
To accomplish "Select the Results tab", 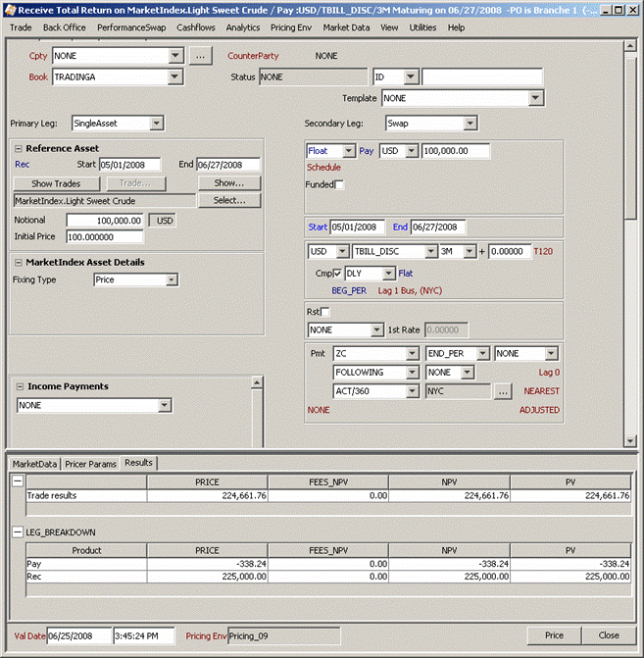I will 138,463.
